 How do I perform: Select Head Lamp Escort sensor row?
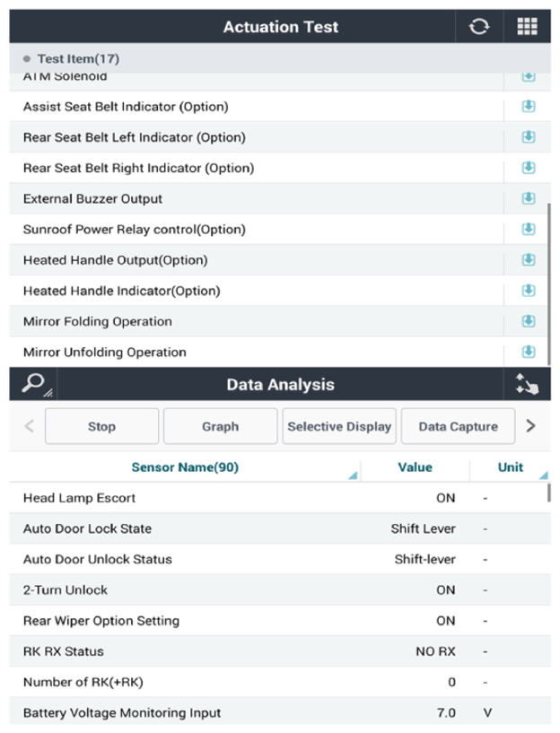coord(279,498)
